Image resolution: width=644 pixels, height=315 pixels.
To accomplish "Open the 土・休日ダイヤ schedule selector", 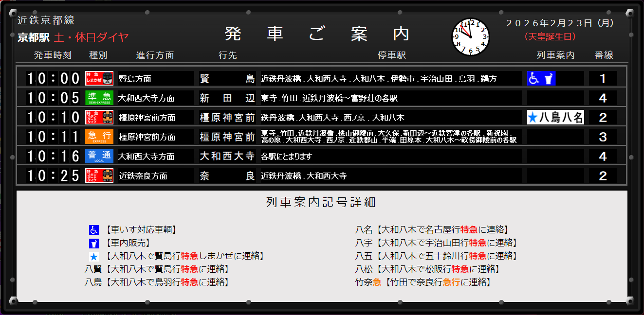I will [92, 36].
